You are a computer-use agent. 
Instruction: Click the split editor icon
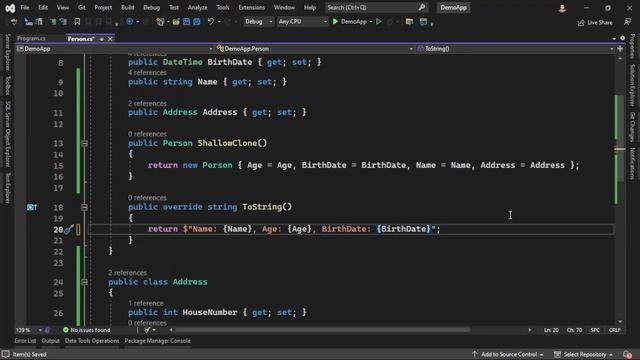620,49
